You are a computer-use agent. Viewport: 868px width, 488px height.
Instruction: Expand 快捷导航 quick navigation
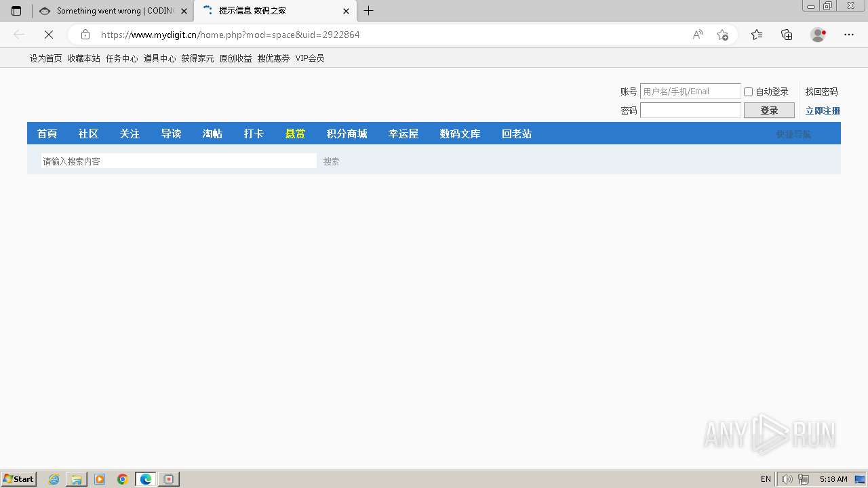tap(793, 134)
